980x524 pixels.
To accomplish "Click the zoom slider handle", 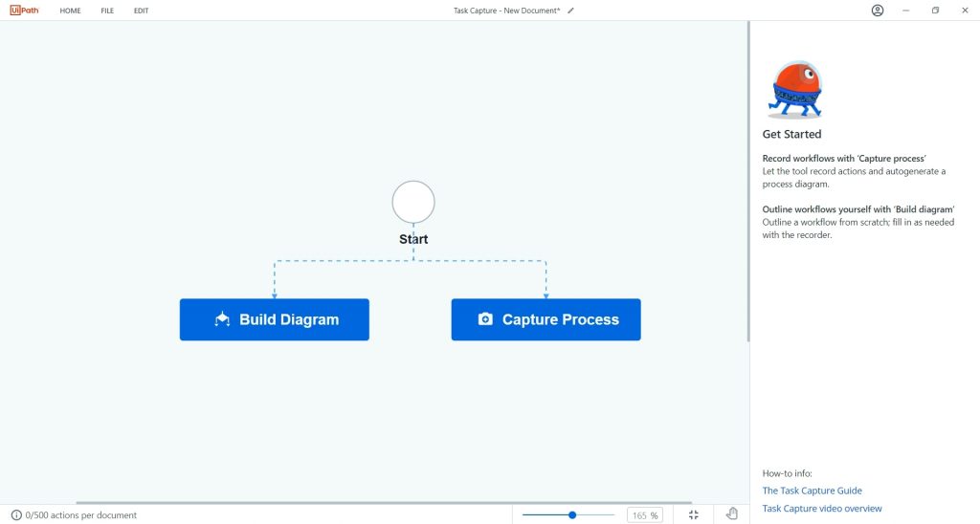I will pos(572,515).
